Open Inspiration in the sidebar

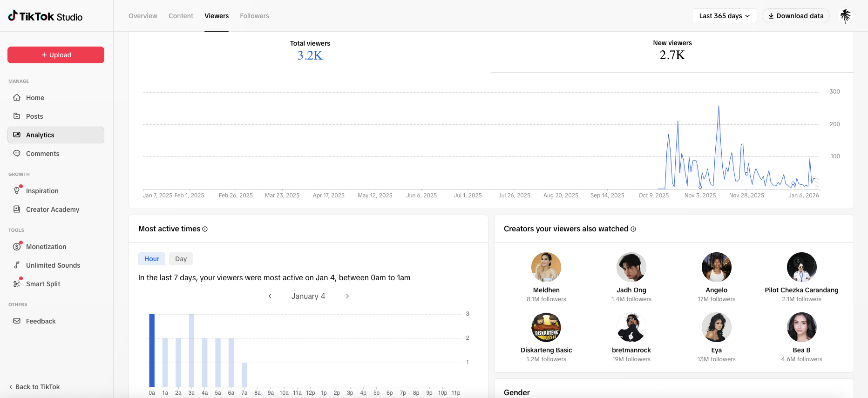(x=56, y=191)
